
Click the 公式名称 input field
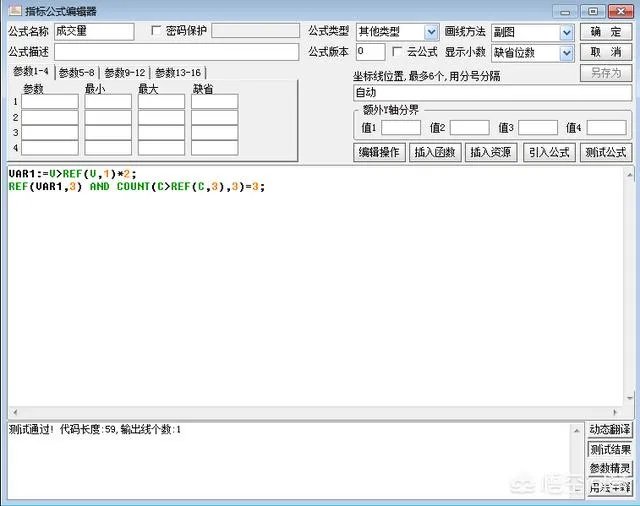click(94, 32)
